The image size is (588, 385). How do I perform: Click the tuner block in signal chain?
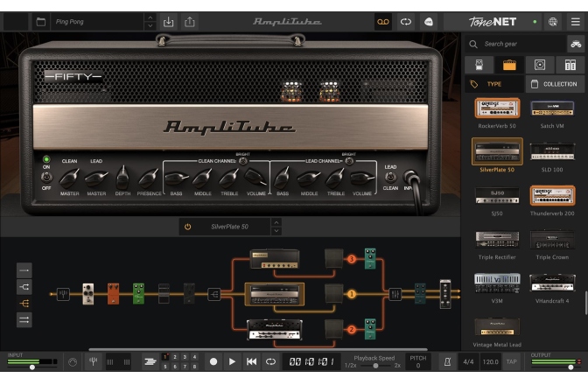[x=63, y=294]
